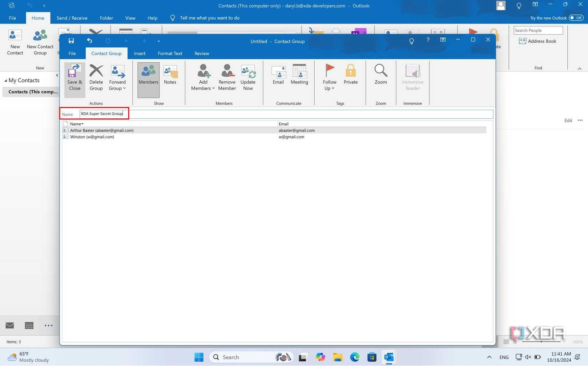Open the Notes view for the group
588x366 pixels.
170,77
